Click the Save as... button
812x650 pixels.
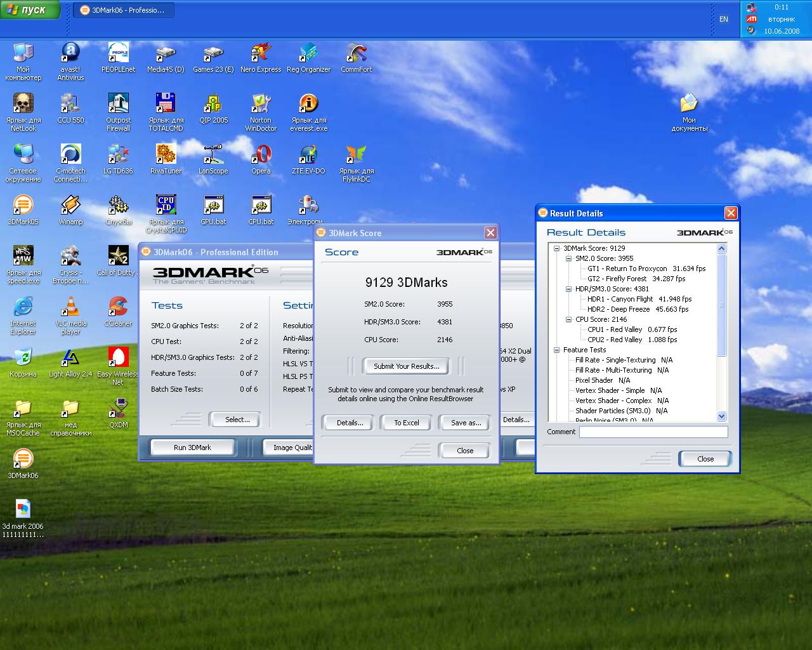pyautogui.click(x=466, y=423)
